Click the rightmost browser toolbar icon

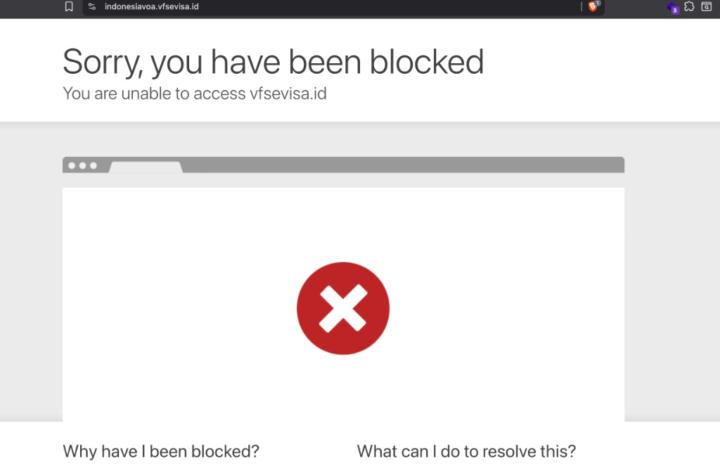(x=706, y=6)
